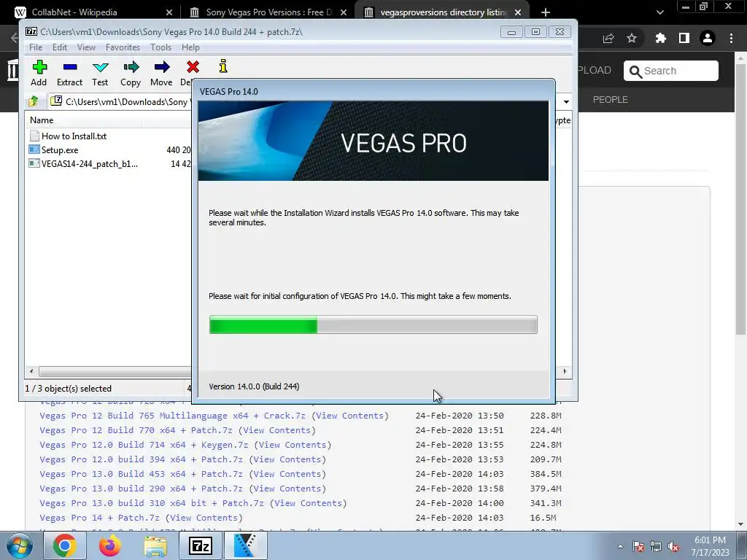This screenshot has height=560, width=747.
Task: Switch to VEGAS installer taskbar icon
Action: click(x=245, y=545)
